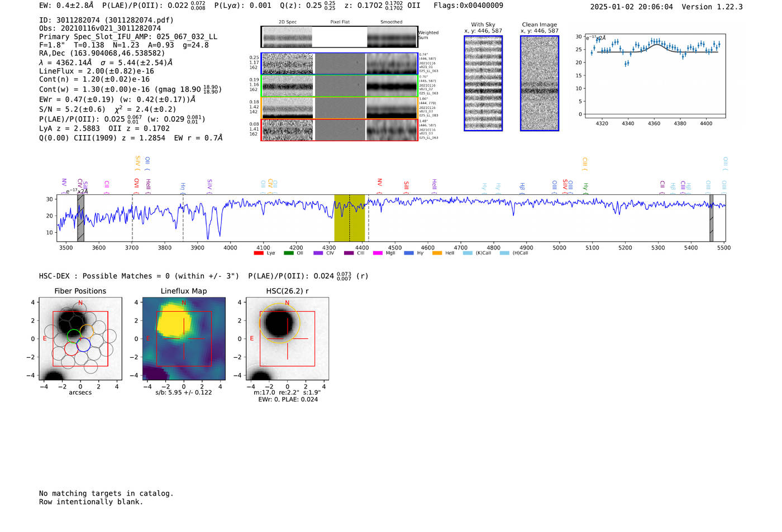Select the orange fiber circle in Fiber Positions
The height and width of the screenshot is (532, 782).
(87, 330)
